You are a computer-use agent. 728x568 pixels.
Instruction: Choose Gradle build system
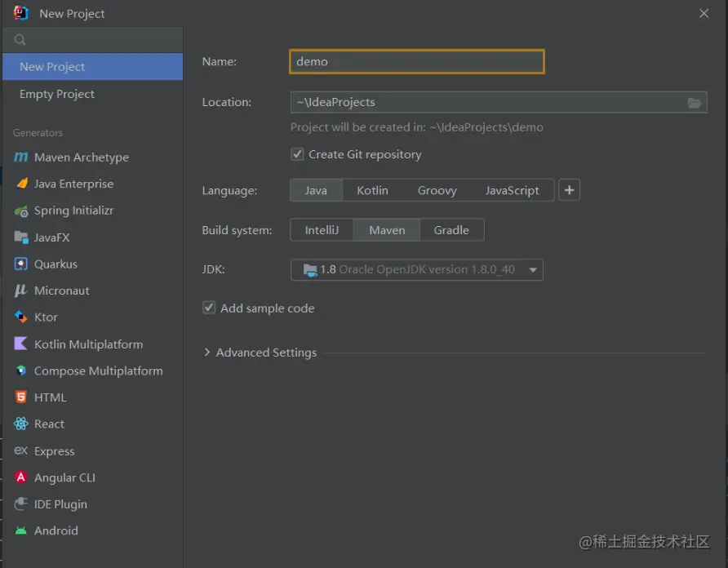click(x=451, y=230)
